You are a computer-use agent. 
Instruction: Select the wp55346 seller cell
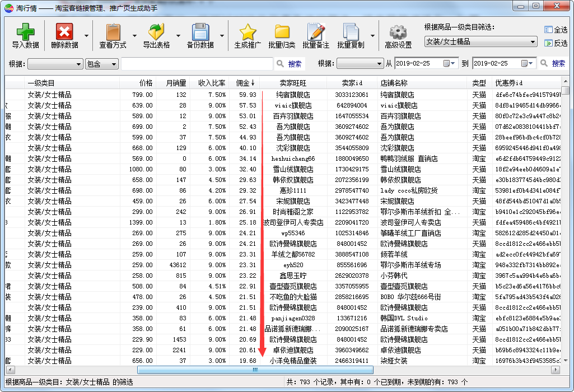(293, 233)
